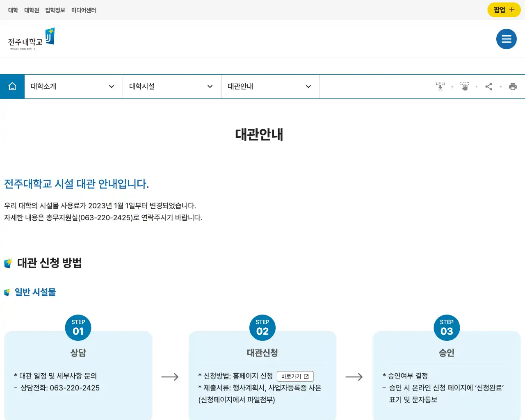Click the 대관안내 page heading
Screen dimensions: 525x420
(x=259, y=135)
